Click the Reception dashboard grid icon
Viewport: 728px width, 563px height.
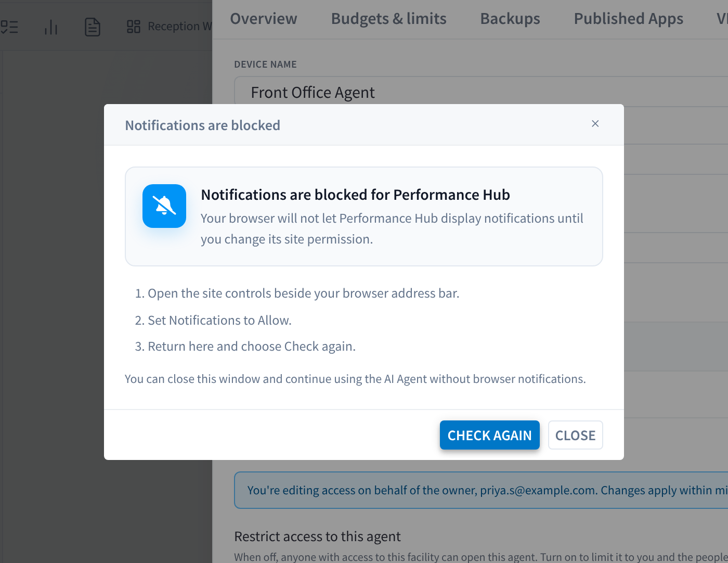[134, 27]
